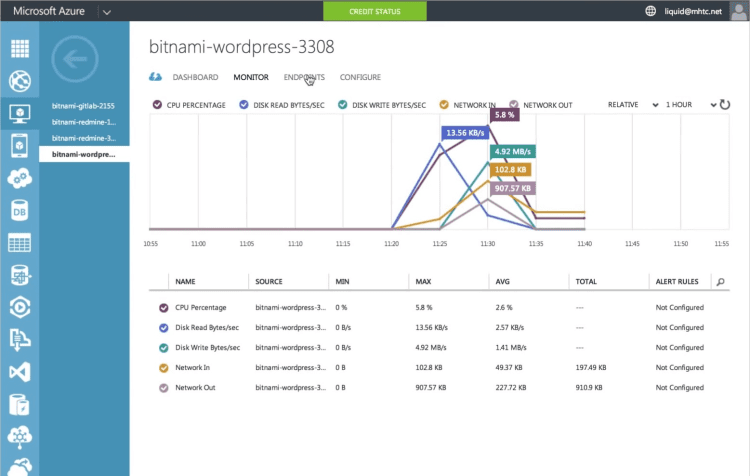Switch to the CONFIGURE tab

tap(360, 77)
